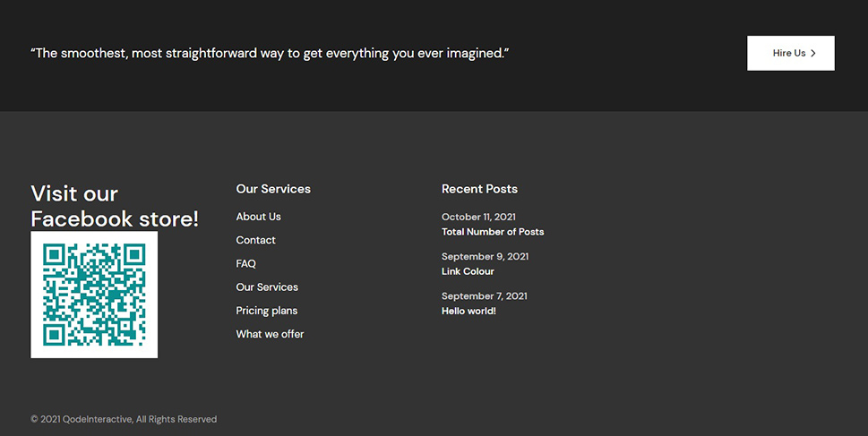
Task: Open the What we offer link
Action: coord(271,334)
